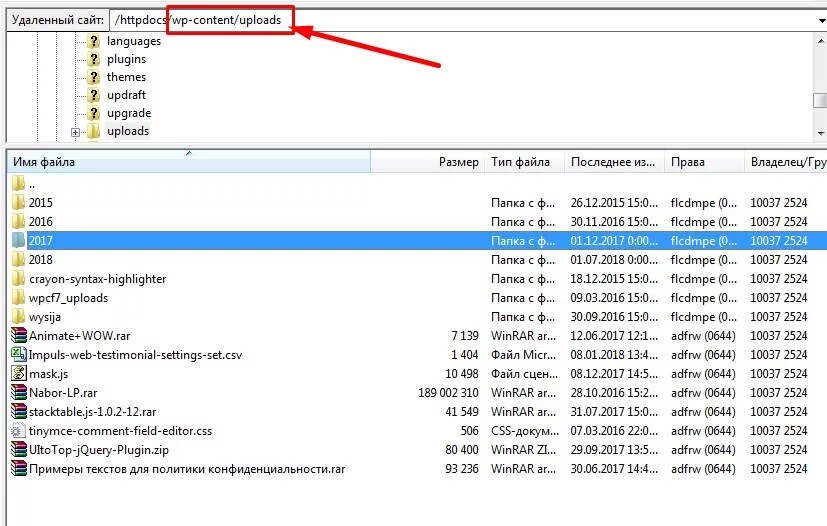The height and width of the screenshot is (526, 827).
Task: Click the mask.js script file icon
Action: (19, 374)
